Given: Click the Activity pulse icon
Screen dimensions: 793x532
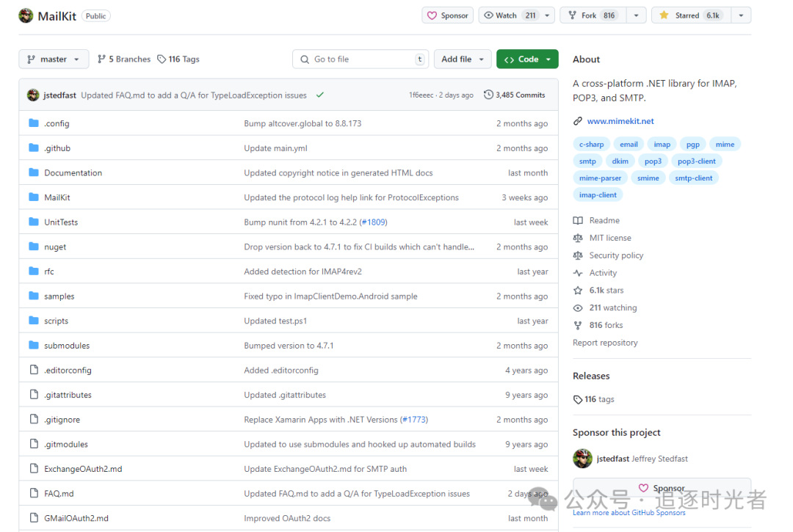Looking at the screenshot, I should coord(578,273).
